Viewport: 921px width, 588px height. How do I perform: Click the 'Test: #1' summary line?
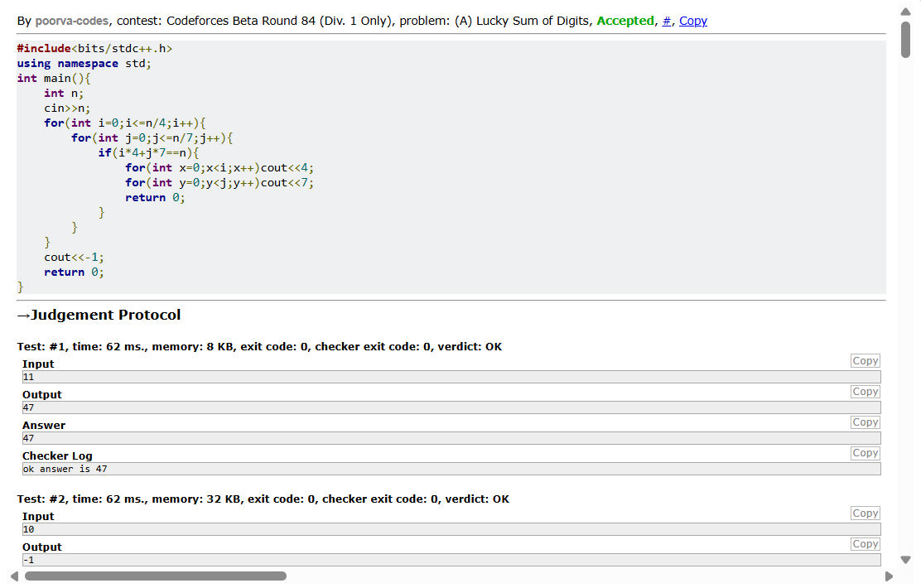[259, 346]
